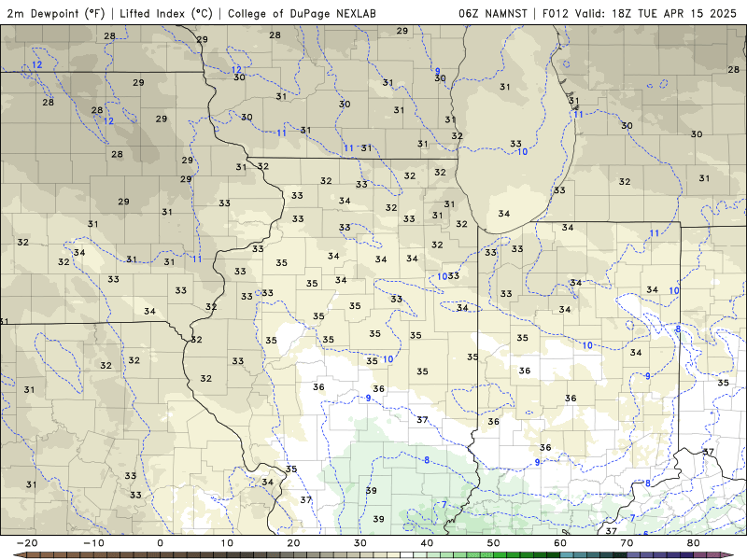Click the 10 label on the color scale
Image resolution: width=747 pixels, height=560 pixels.
[x=227, y=543]
